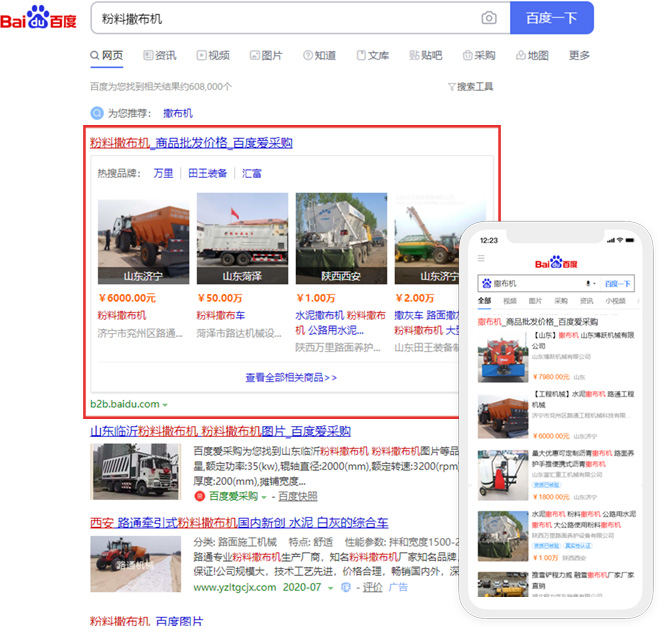Screen dimensions: 660x628
Task: Click the 百度一下 search button
Action: point(551,18)
